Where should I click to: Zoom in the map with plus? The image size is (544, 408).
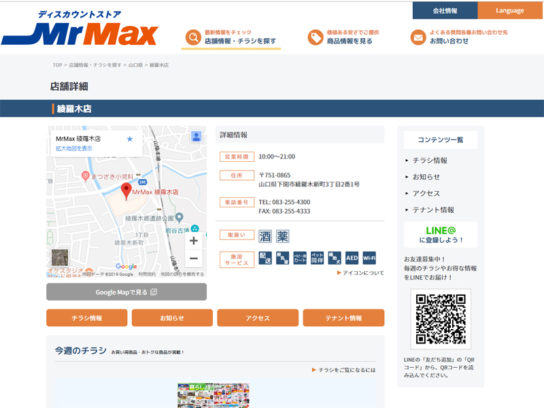(194, 240)
